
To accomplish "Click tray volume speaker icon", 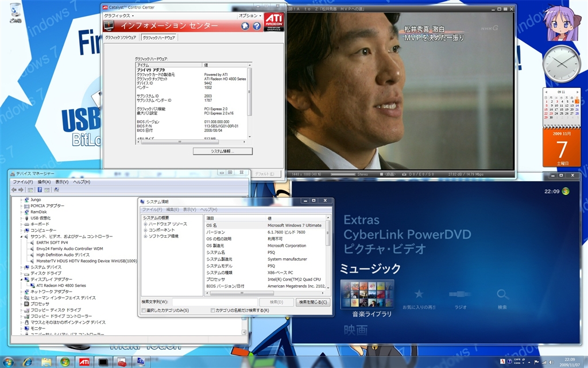I will coord(551,362).
